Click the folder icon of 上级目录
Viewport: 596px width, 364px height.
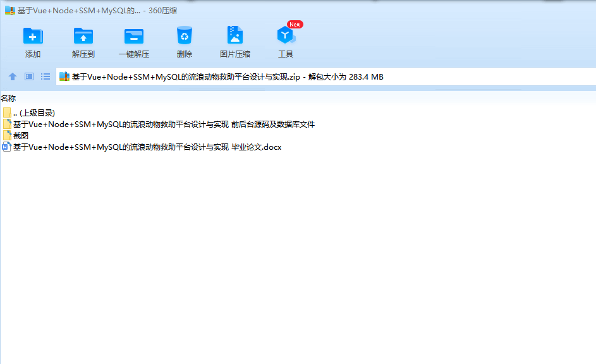click(x=7, y=113)
